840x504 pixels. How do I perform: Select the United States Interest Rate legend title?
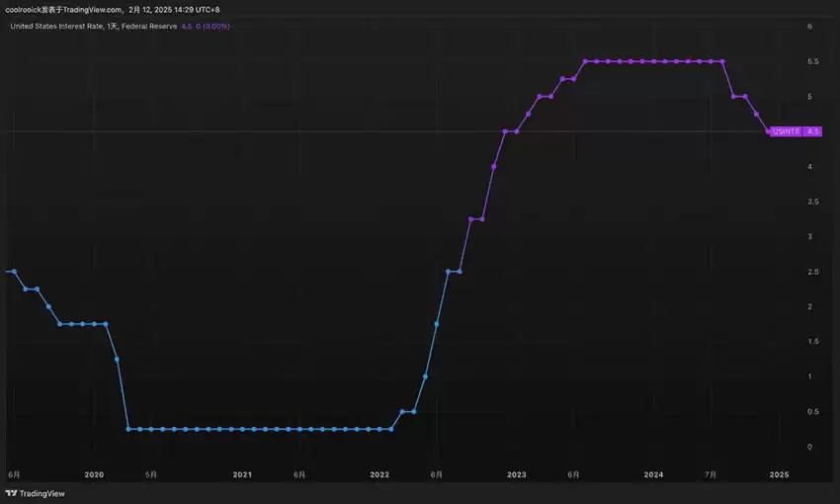(56, 27)
